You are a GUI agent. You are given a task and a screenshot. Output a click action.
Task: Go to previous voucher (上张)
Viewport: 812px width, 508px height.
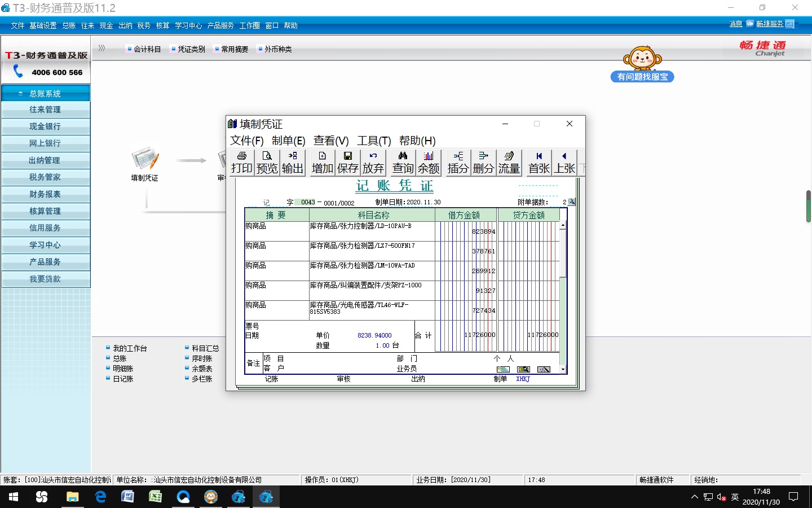[x=564, y=163]
